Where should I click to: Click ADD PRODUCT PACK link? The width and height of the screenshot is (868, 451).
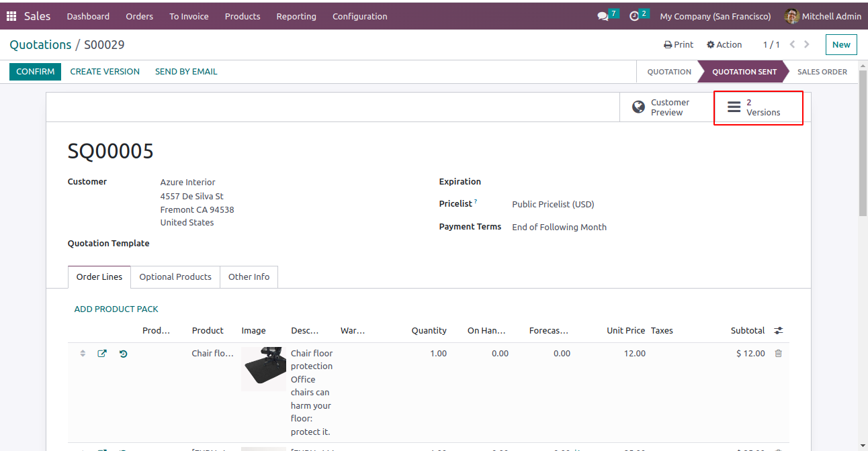116,309
